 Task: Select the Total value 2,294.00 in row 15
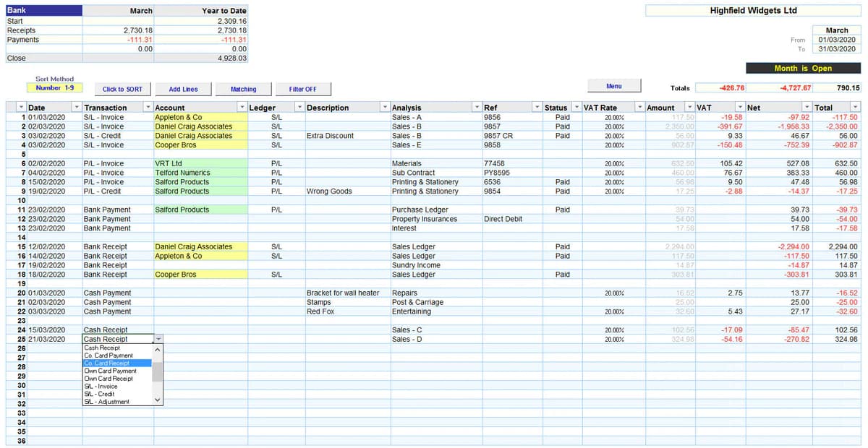[x=838, y=246]
